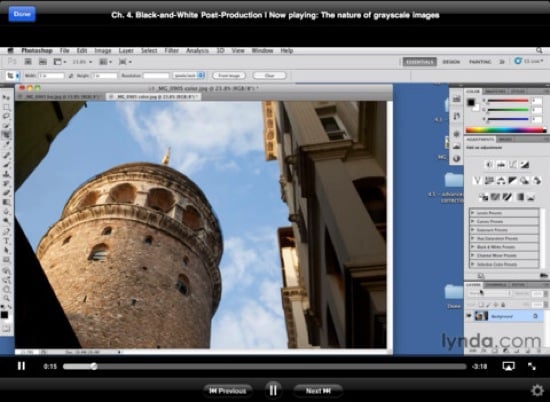550x402 pixels.
Task: Click the video progress scrubber
Action: (94, 366)
